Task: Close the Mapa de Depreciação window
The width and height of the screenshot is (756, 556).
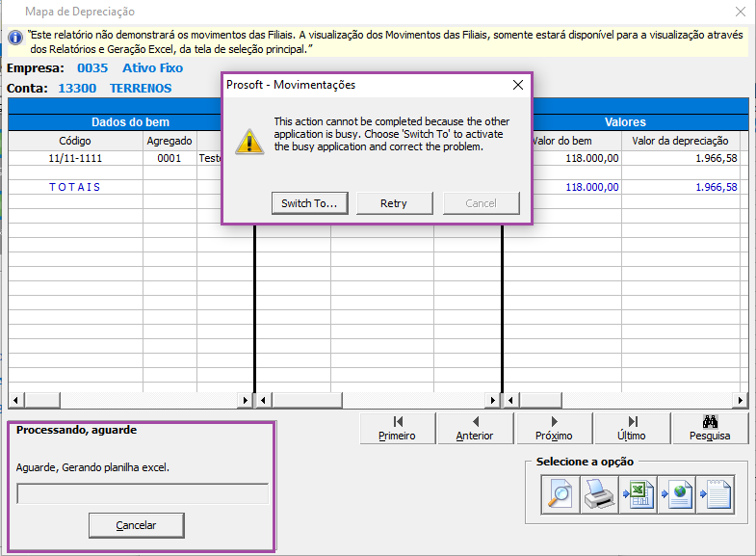Action: click(741, 12)
